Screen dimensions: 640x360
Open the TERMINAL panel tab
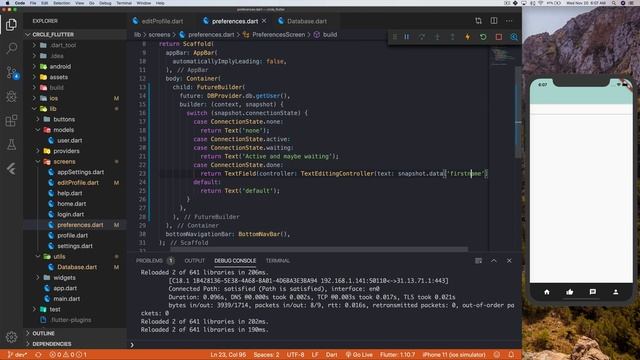(x=278, y=260)
